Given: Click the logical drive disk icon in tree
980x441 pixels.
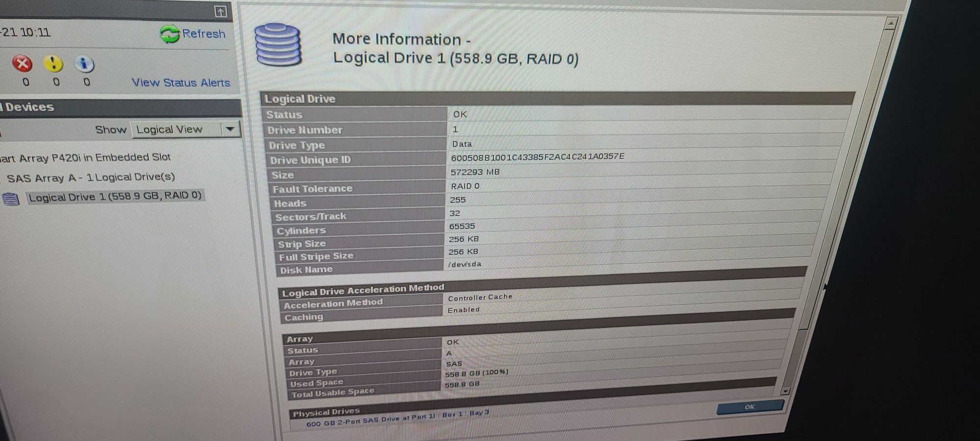Looking at the screenshot, I should 11,199.
